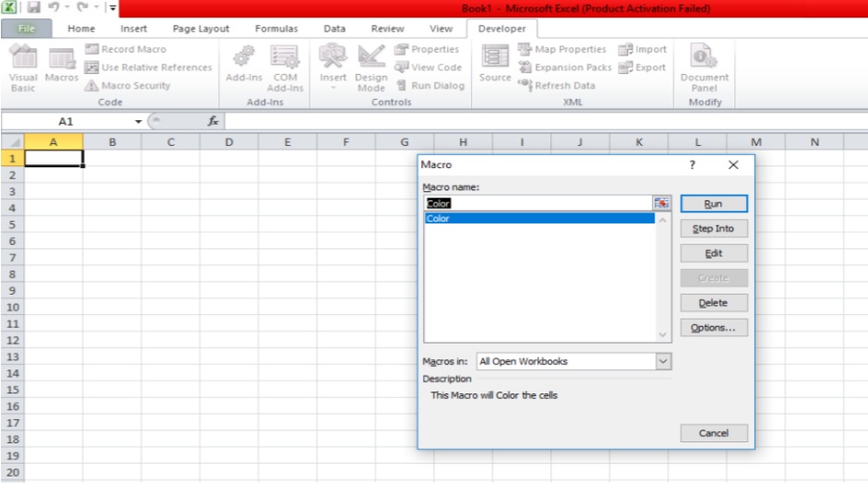Screen dimensions: 868x483
Task: Click the Edit button in Macro dialog
Action: (714, 253)
